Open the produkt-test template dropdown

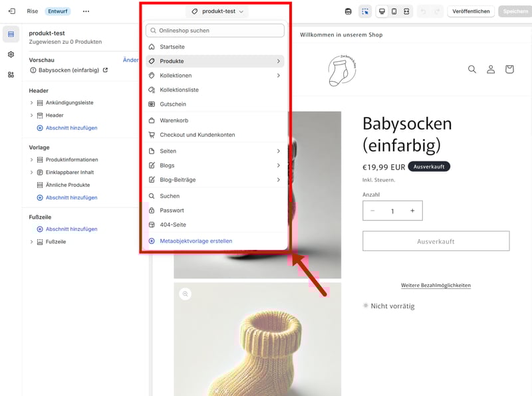coord(217,11)
